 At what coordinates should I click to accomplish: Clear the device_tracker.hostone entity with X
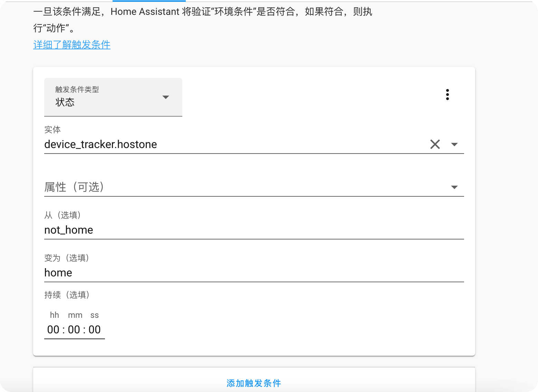coord(435,144)
